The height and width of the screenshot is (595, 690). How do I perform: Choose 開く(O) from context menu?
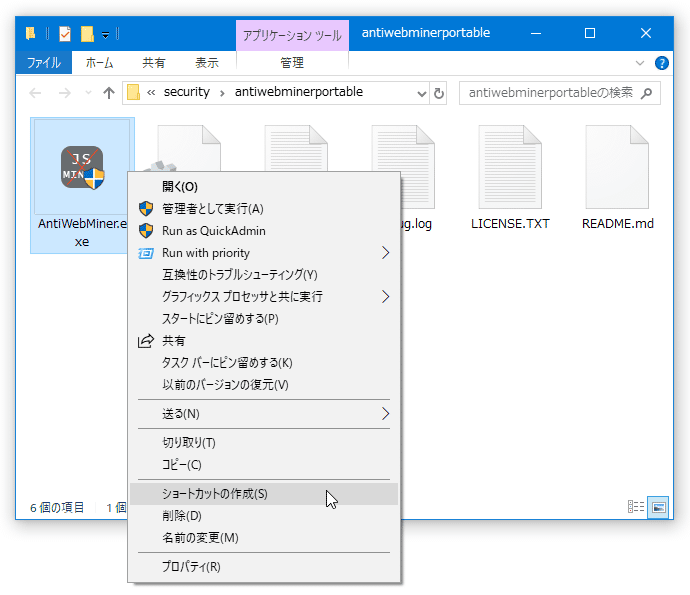pos(264,187)
